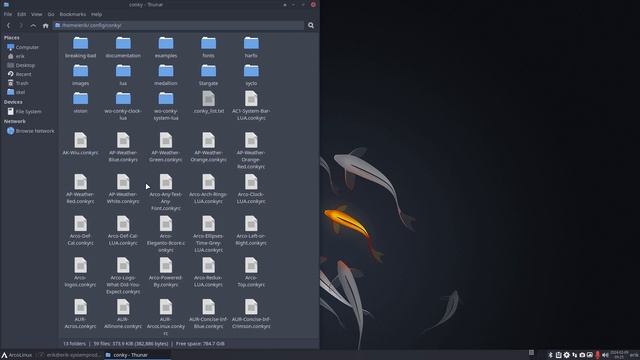Select the Stargate folder icon
The height and width of the screenshot is (360, 640).
pyautogui.click(x=208, y=71)
